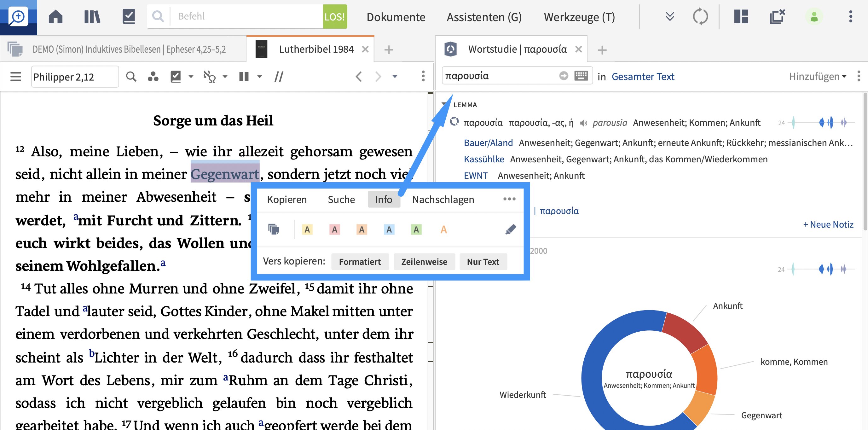Open the Bible panel hamburger menu
The width and height of the screenshot is (868, 430).
(15, 77)
